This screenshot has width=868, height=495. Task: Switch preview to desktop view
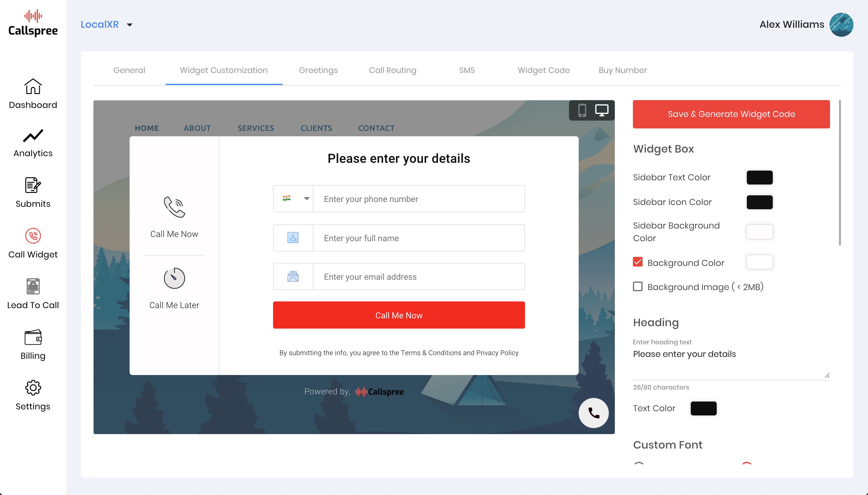pyautogui.click(x=602, y=111)
